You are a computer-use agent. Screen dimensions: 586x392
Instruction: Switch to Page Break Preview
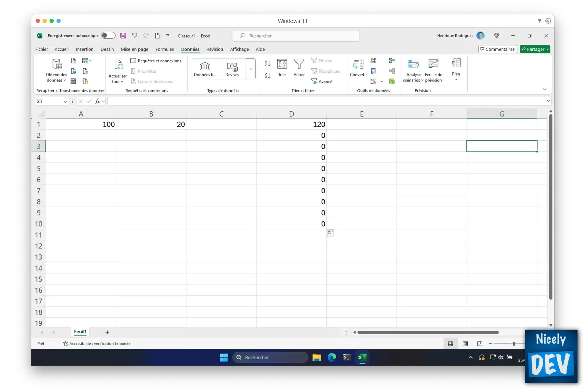(x=480, y=344)
